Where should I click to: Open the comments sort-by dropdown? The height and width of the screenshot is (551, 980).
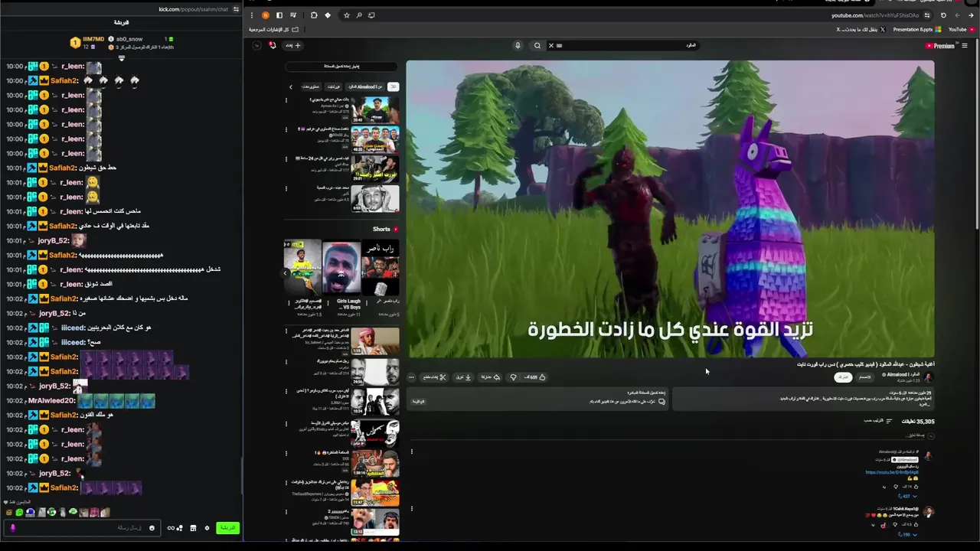[878, 421]
